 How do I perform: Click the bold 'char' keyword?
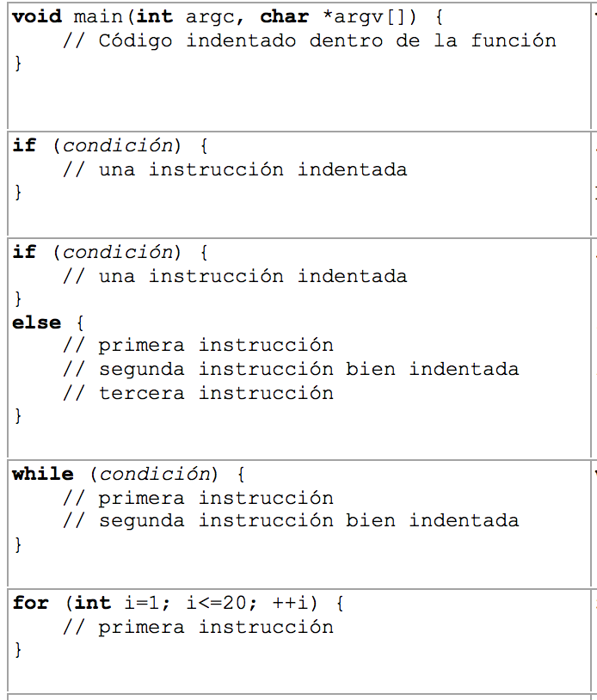click(x=285, y=16)
